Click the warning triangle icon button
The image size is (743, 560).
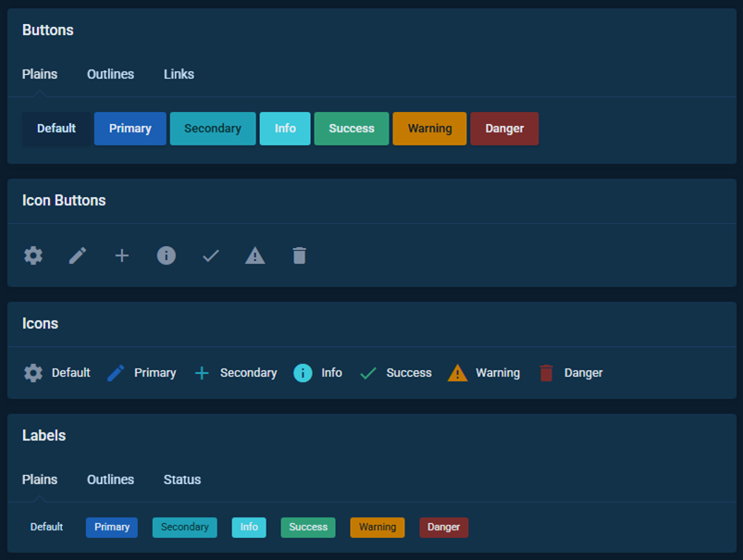click(x=255, y=255)
